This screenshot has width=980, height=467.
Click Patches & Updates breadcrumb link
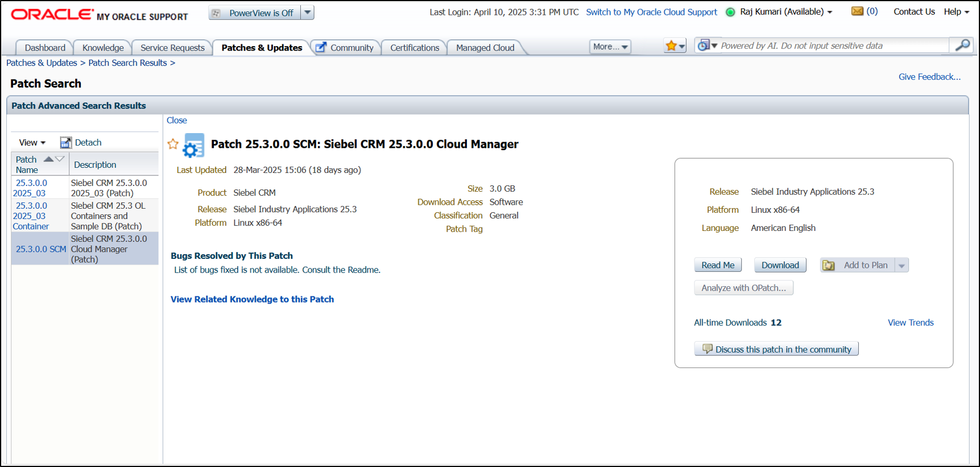(x=42, y=63)
